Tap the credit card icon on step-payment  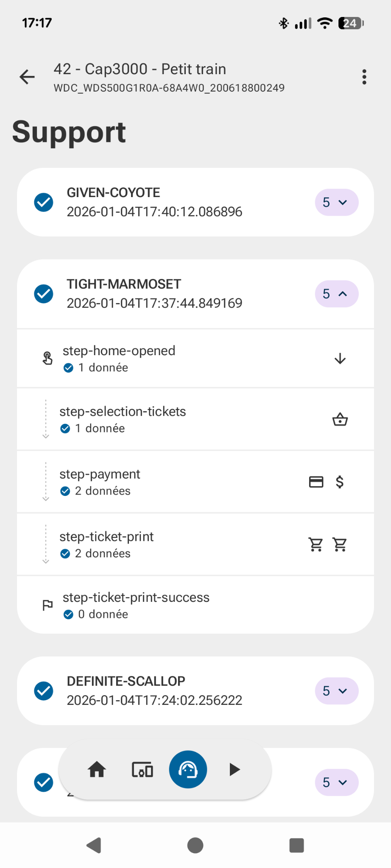(316, 482)
